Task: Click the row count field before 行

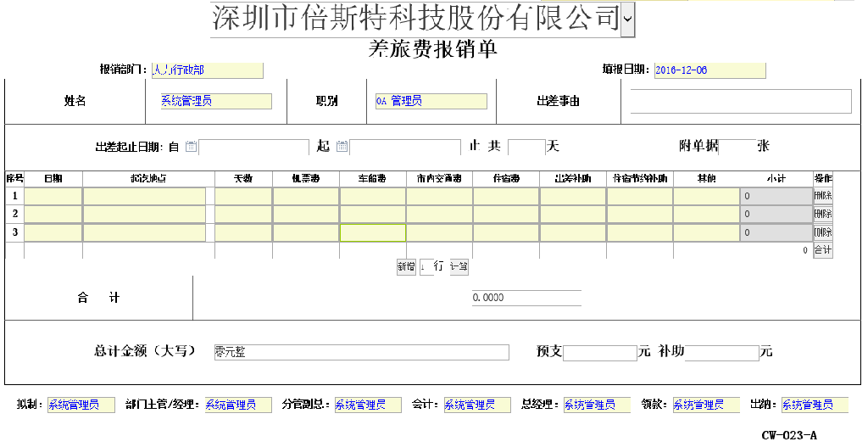Action: pos(426,267)
